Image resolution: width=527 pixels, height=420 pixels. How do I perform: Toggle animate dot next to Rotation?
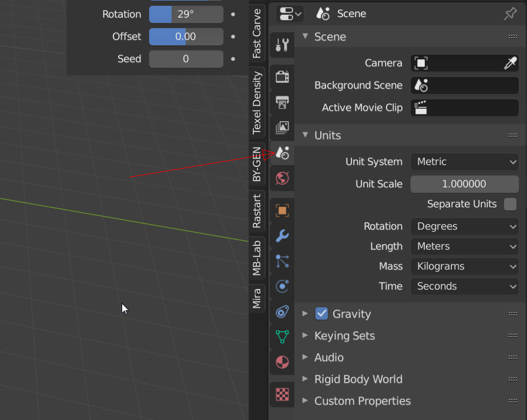coord(233,15)
